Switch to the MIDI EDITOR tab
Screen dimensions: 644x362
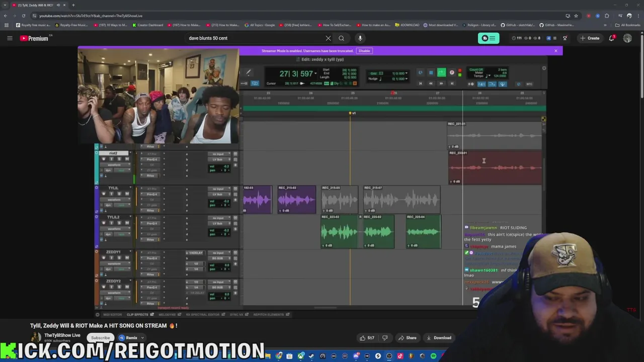(x=112, y=315)
